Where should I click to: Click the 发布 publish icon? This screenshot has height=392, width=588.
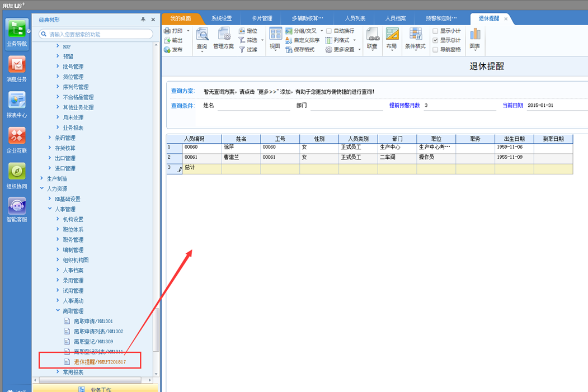click(167, 49)
